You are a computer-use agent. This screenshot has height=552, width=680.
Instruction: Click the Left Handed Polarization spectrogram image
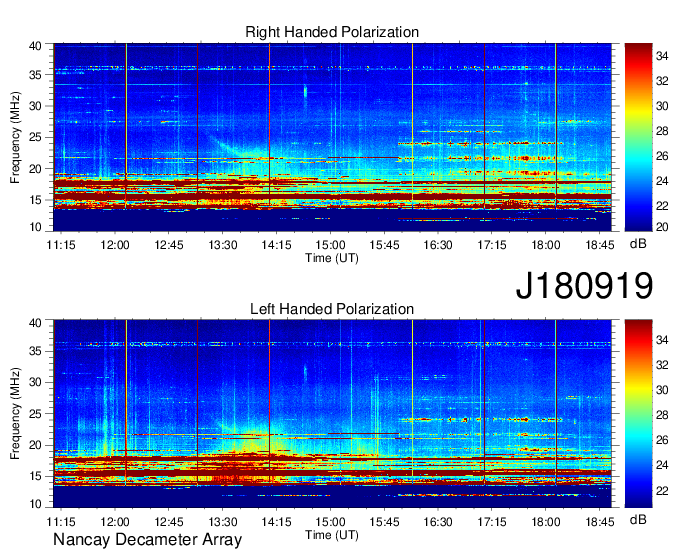point(332,414)
